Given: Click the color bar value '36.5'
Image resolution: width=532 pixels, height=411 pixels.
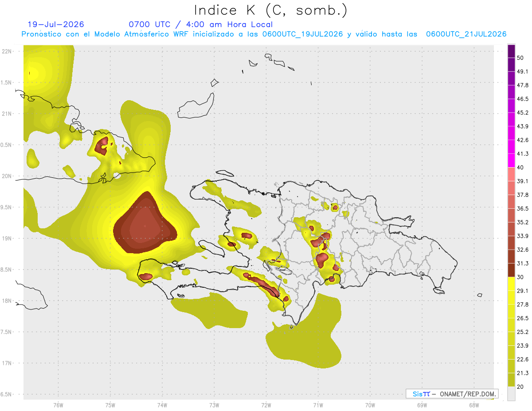Looking at the screenshot, I should tap(523, 208).
